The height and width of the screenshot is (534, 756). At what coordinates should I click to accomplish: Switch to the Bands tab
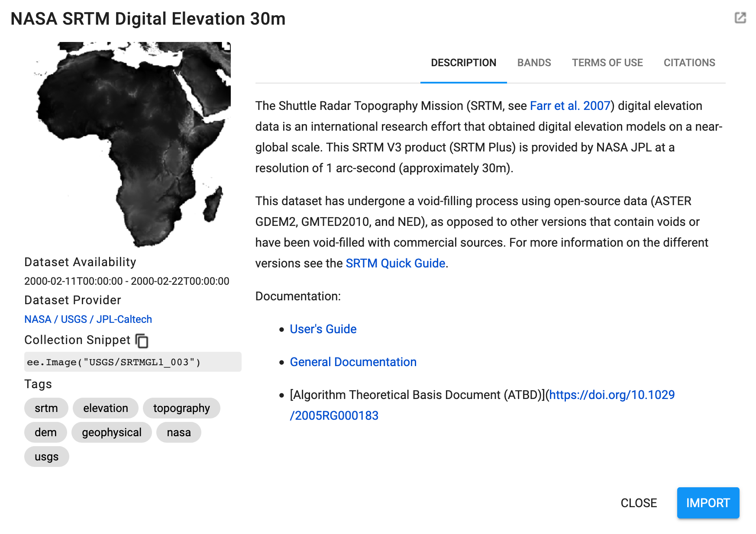pyautogui.click(x=534, y=63)
